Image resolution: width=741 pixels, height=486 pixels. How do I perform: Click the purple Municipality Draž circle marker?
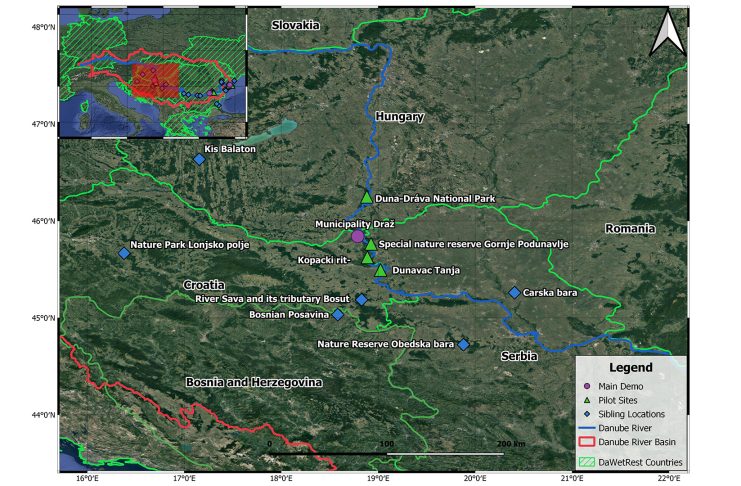pyautogui.click(x=358, y=236)
